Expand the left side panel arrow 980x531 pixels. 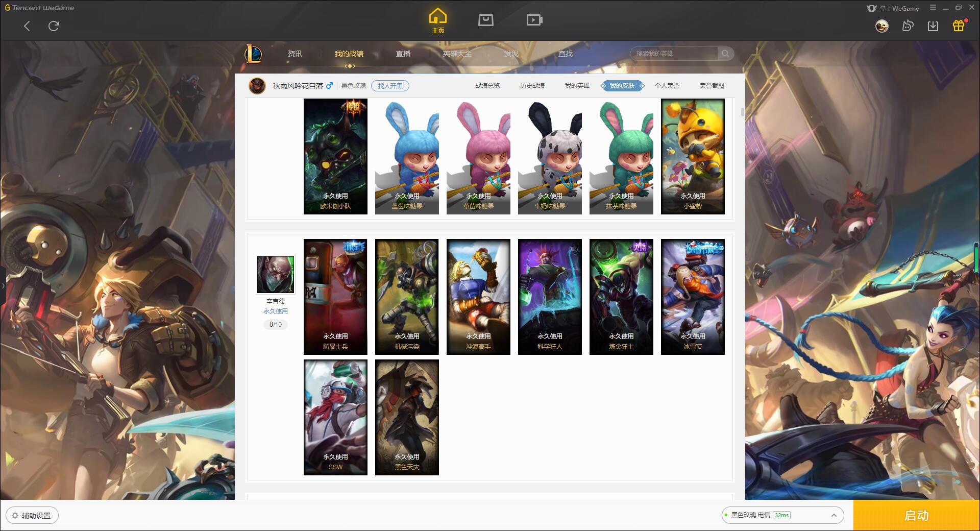point(3,286)
